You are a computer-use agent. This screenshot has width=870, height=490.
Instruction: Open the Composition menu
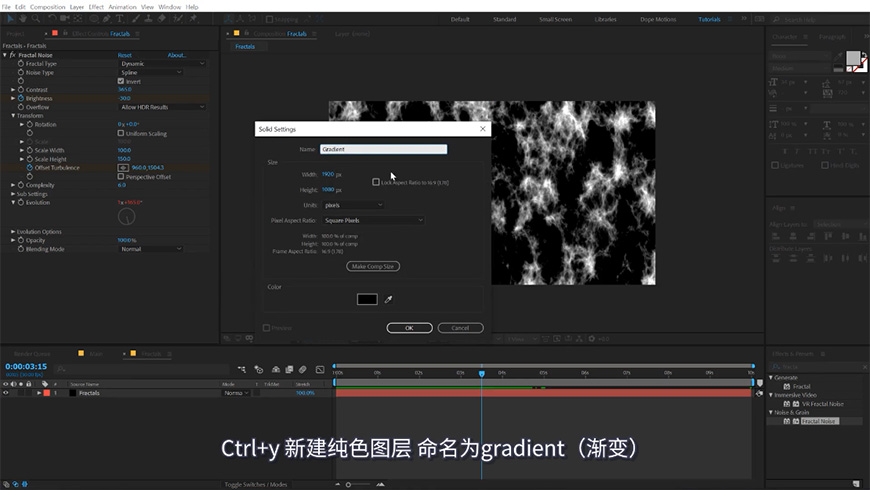click(49, 7)
